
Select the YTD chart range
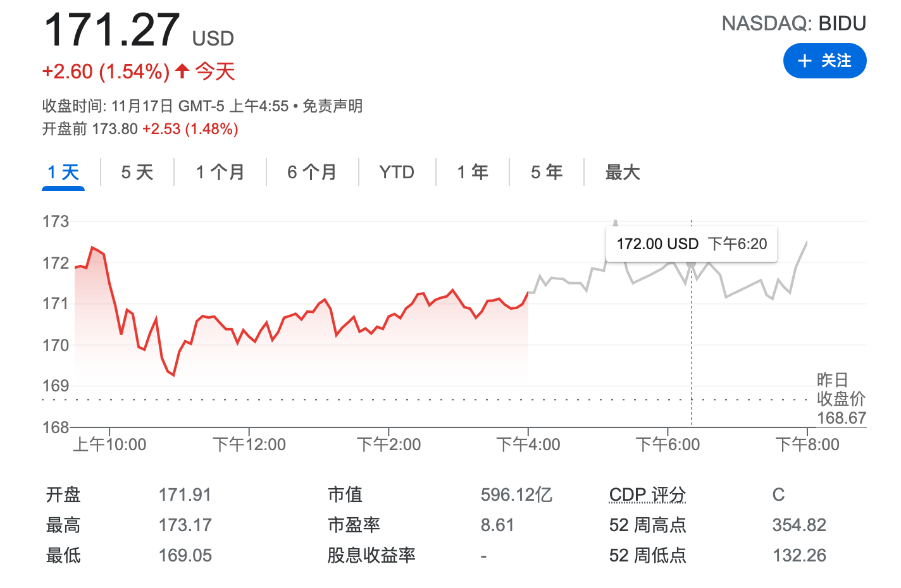point(397,171)
